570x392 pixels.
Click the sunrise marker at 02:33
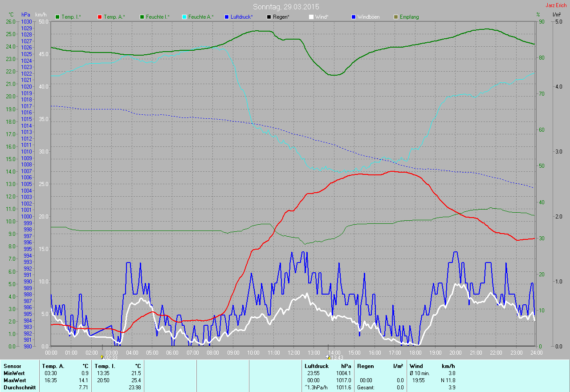tap(102, 357)
